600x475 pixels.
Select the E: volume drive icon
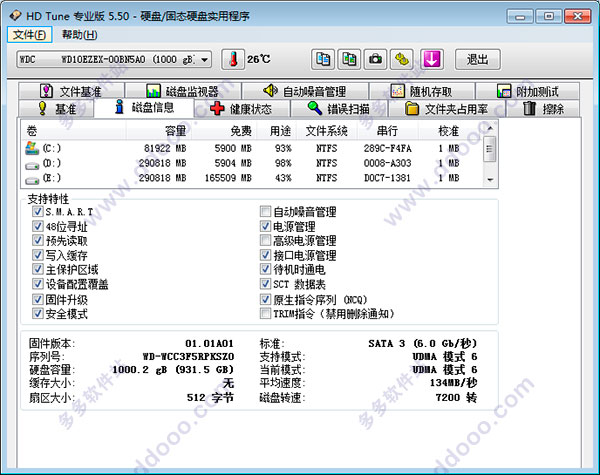[32, 180]
